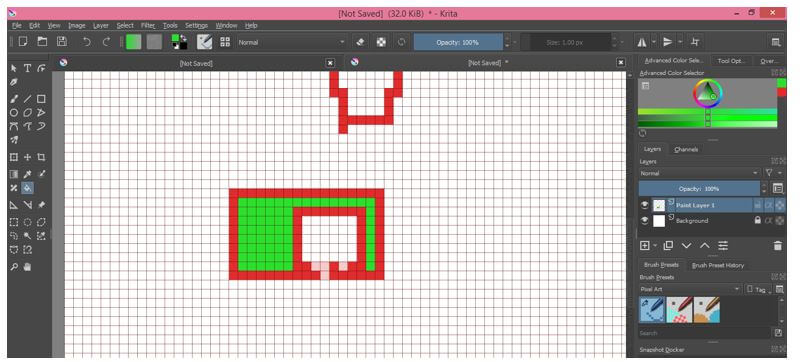Select the Color Sampler eyedropper tool
803x362 pixels.
pyautogui.click(x=28, y=174)
